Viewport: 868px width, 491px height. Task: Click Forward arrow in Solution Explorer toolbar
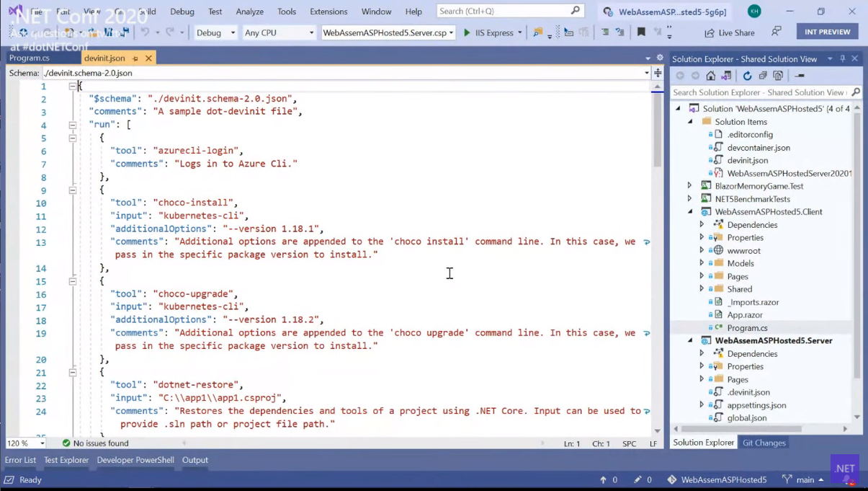point(695,76)
